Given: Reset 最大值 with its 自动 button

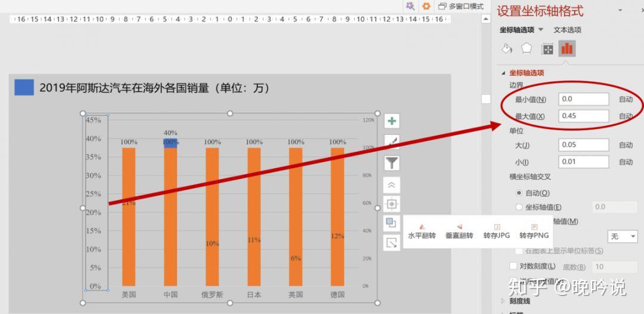Looking at the screenshot, I should (x=626, y=116).
